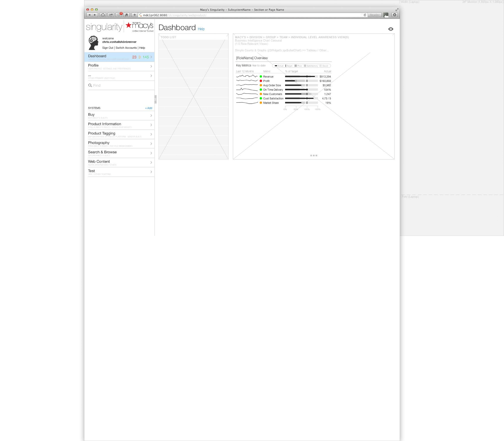
Task: Click the user avatar head icon
Action: 93,43
